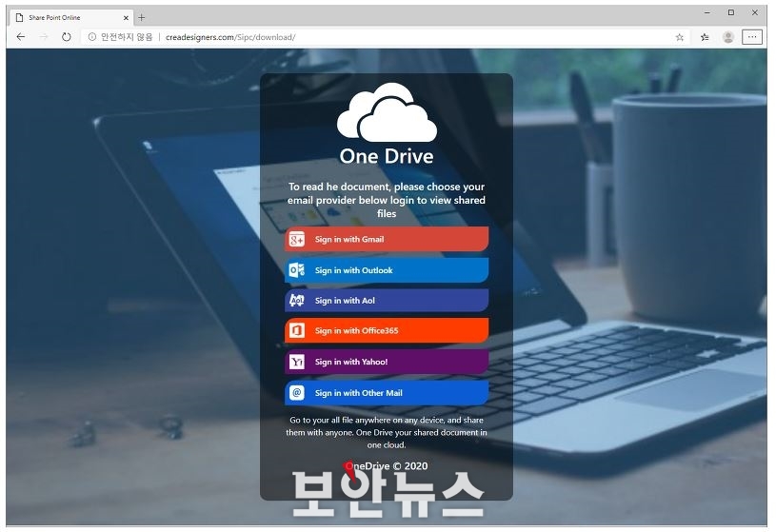Add page to favorites with star icon
776x532 pixels.
tap(680, 37)
